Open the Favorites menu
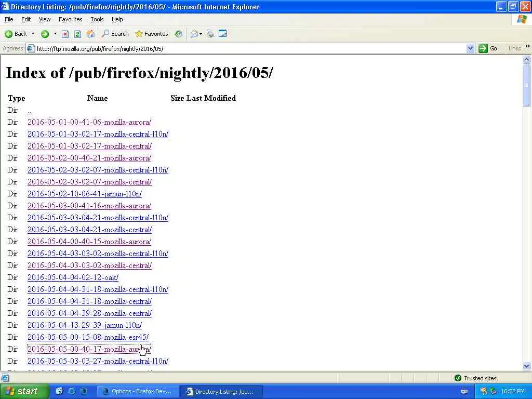This screenshot has width=532, height=399. click(x=71, y=19)
